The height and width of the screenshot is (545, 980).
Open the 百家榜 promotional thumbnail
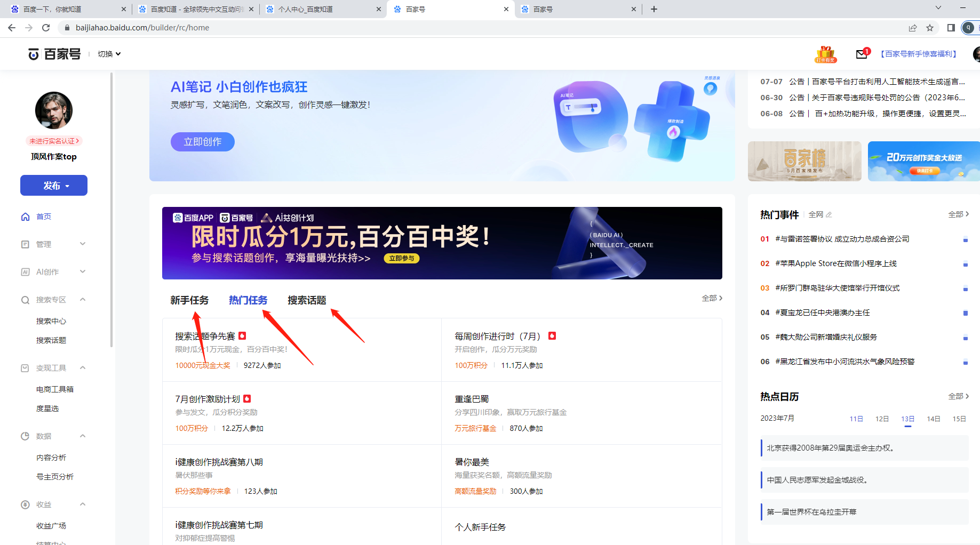tap(804, 161)
